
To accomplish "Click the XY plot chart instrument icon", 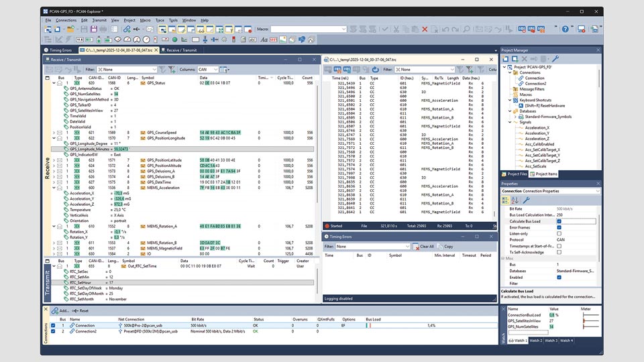I will [184, 40].
